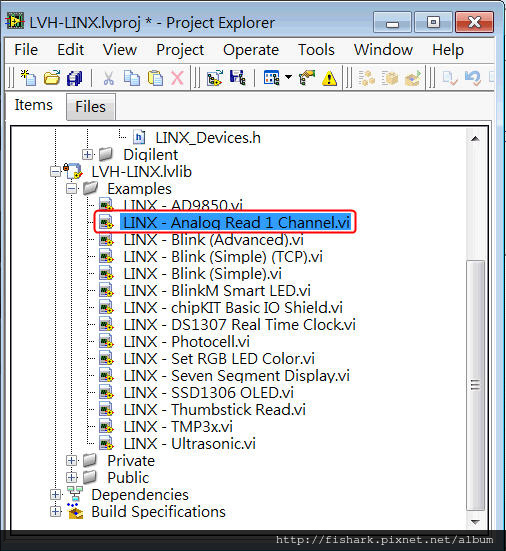Viewport: 506px width, 551px height.
Task: Select the LINX_Devices.h header file
Action: coord(208,137)
